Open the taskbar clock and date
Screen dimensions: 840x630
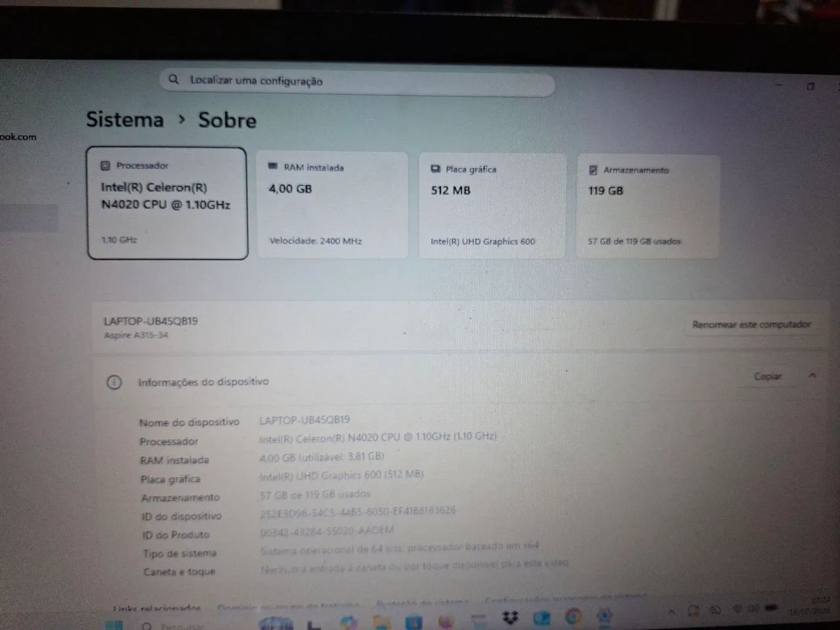pos(810,605)
